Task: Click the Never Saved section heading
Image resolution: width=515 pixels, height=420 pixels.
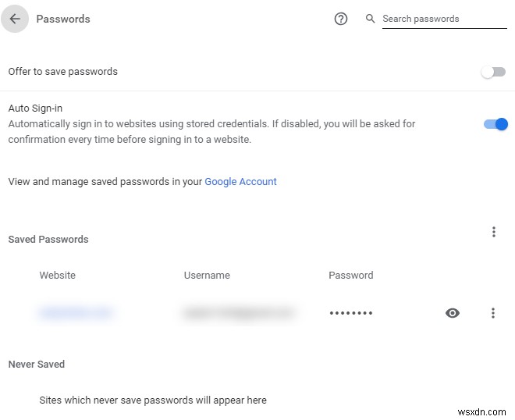Action: tap(37, 365)
